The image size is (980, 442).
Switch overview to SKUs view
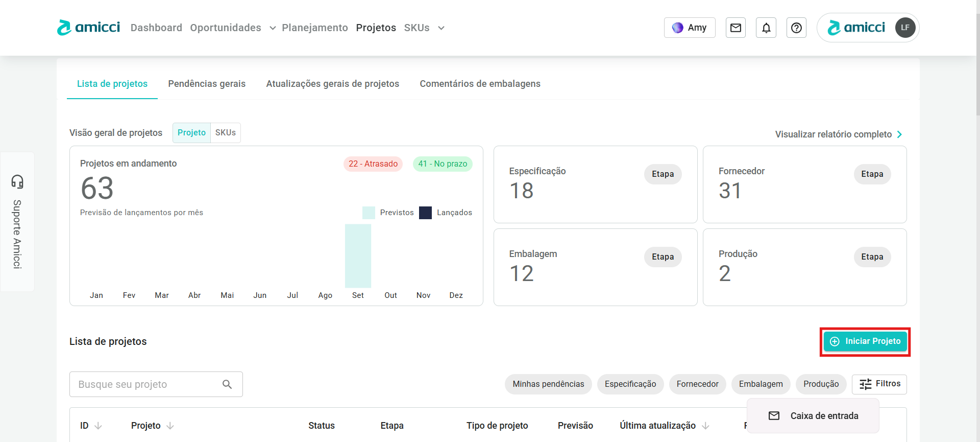(225, 133)
